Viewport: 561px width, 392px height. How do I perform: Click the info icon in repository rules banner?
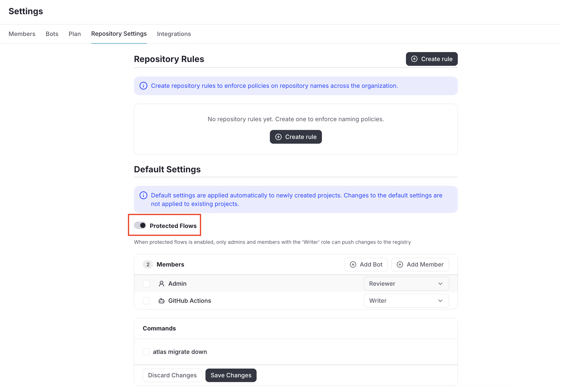click(143, 86)
